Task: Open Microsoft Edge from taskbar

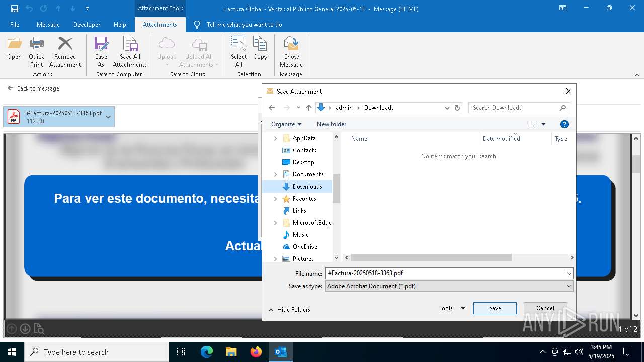Action: point(207,352)
